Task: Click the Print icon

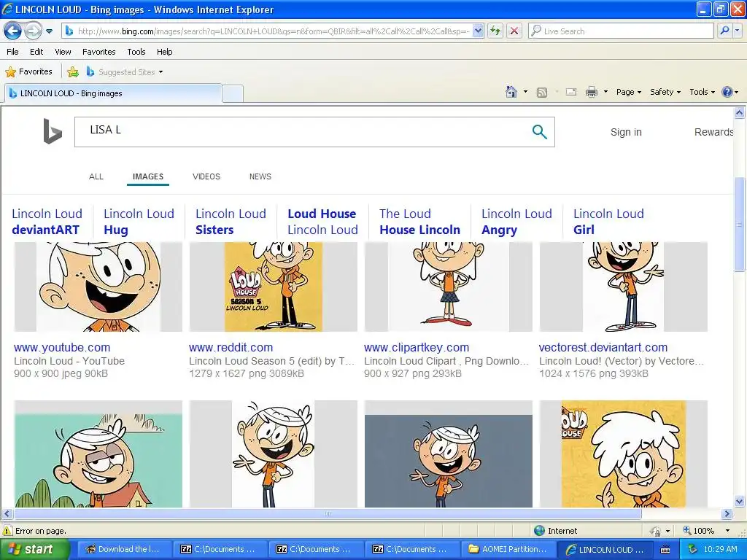Action: click(x=591, y=92)
